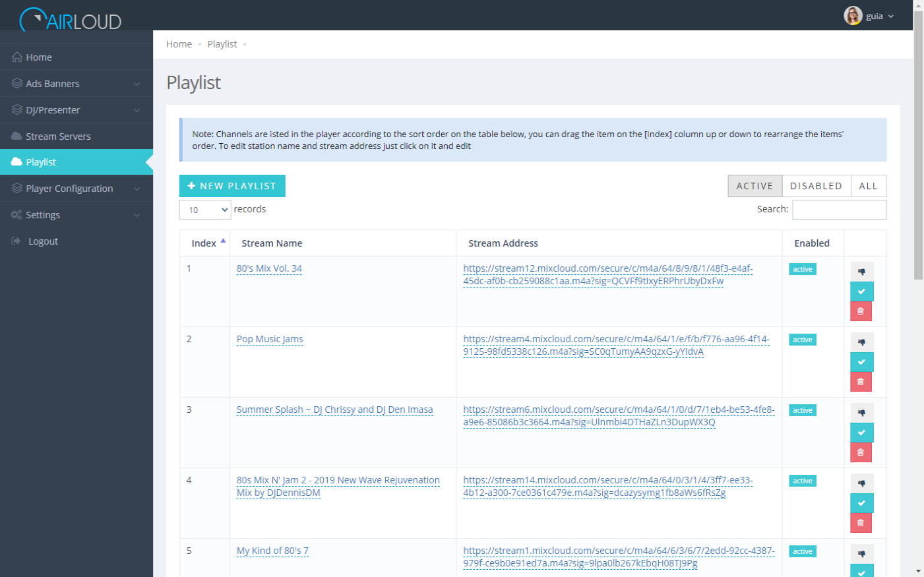Expand the DJ/Presenter menu chevron
Image resolution: width=924 pixels, height=577 pixels.
(137, 110)
